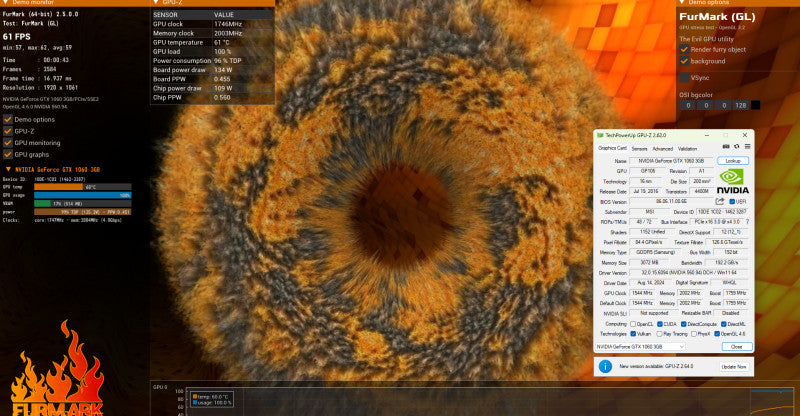The image size is (800, 416).
Task: Click the GPU-Z title bar app icon
Action: 600,135
